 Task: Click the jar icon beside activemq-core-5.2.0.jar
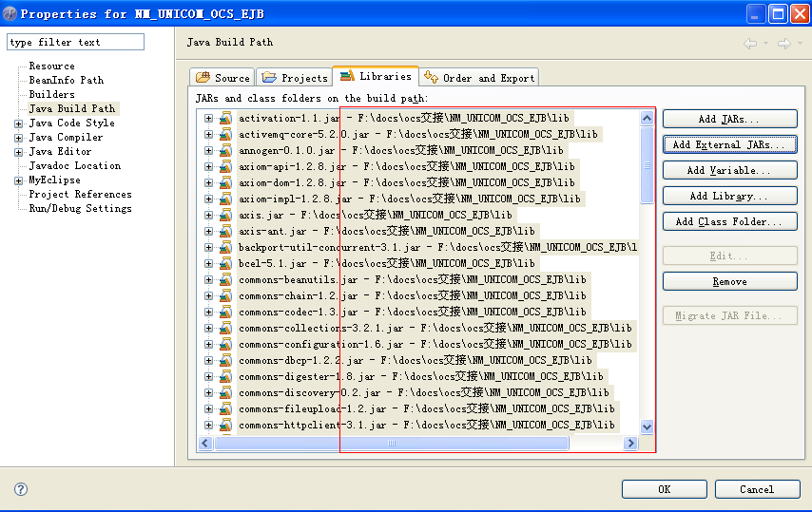[x=225, y=135]
